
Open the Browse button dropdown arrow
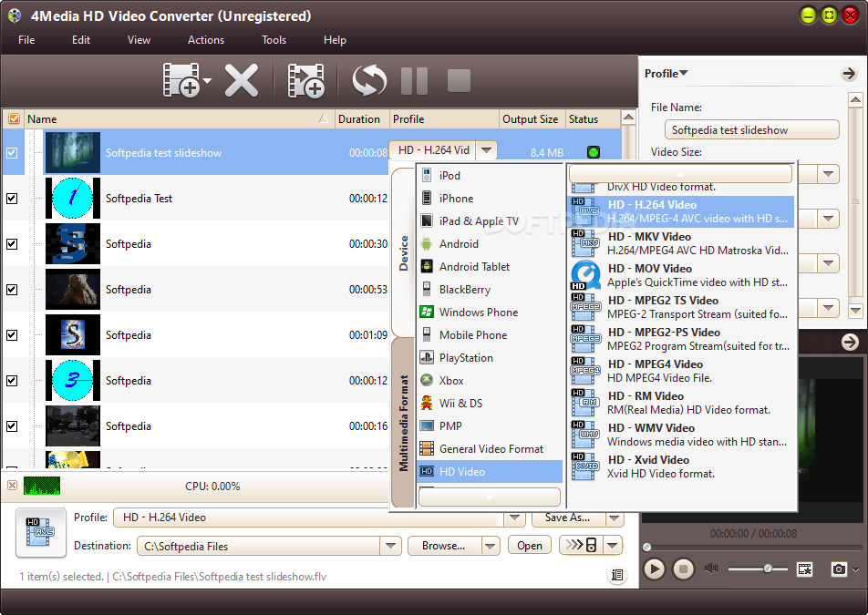point(490,546)
